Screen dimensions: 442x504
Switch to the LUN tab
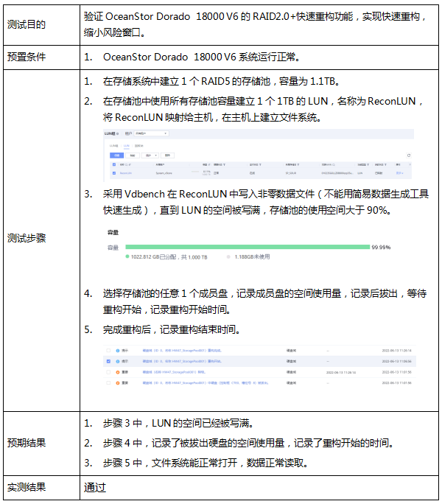coord(126,146)
